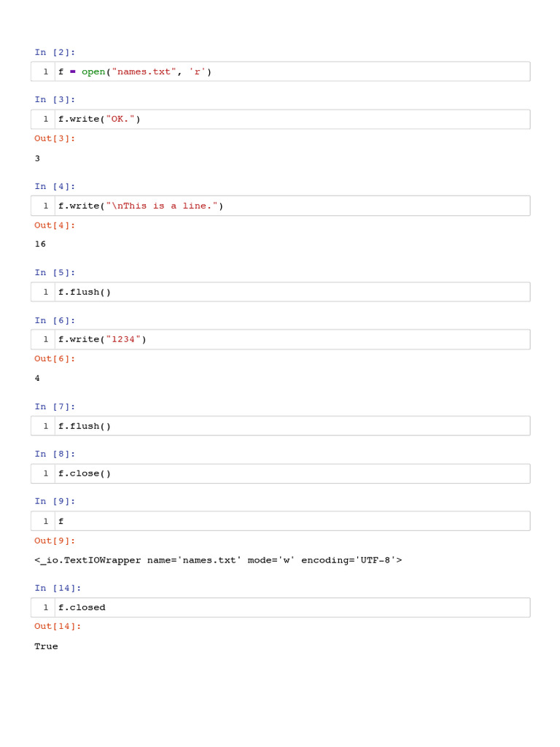
Task: Click the cell with "\nThis is a line."
Action: point(292,206)
